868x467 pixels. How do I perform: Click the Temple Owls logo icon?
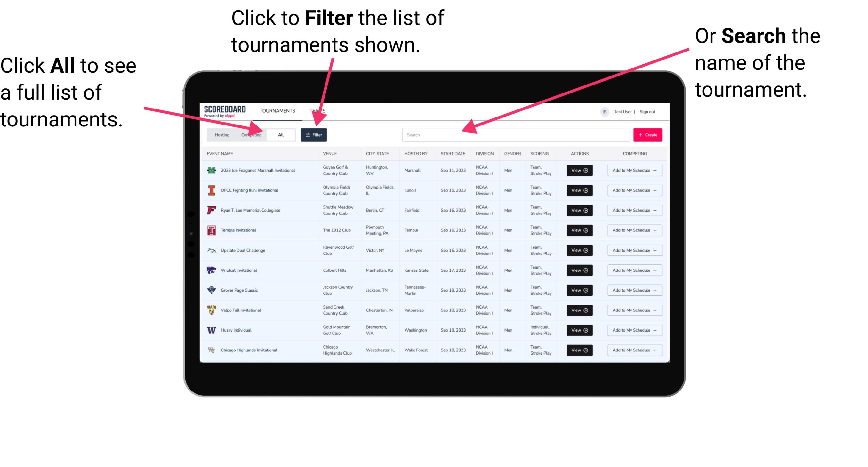pos(211,230)
